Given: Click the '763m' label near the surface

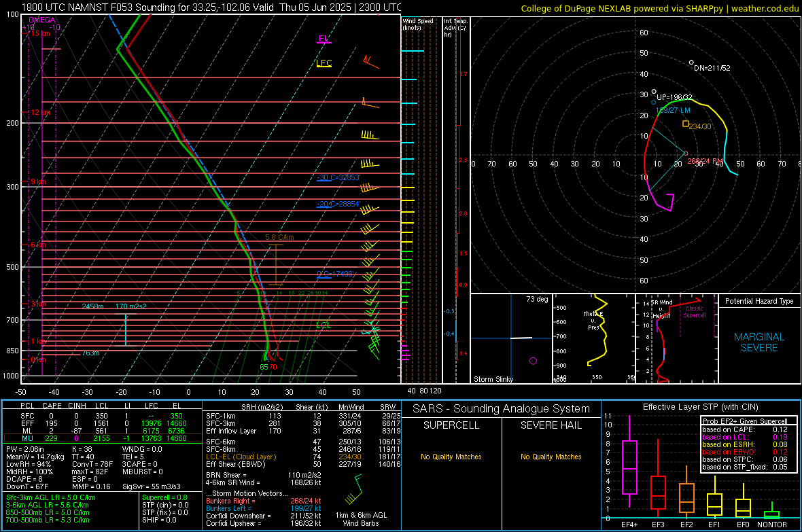Looking at the screenshot, I should point(90,353).
